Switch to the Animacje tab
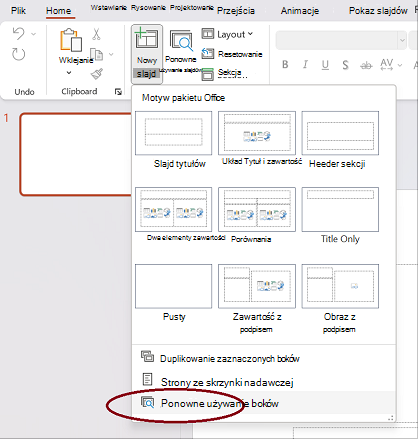Image resolution: width=418 pixels, height=439 pixels. pos(300,11)
